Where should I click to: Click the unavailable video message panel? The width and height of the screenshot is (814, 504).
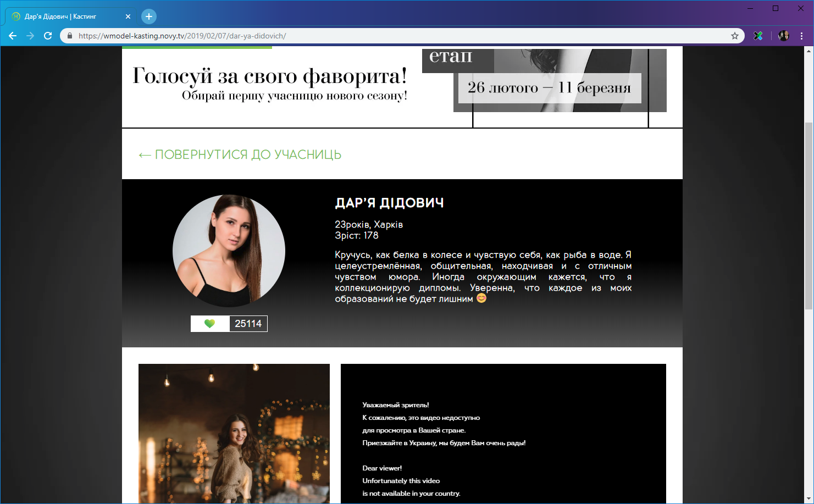pos(503,434)
